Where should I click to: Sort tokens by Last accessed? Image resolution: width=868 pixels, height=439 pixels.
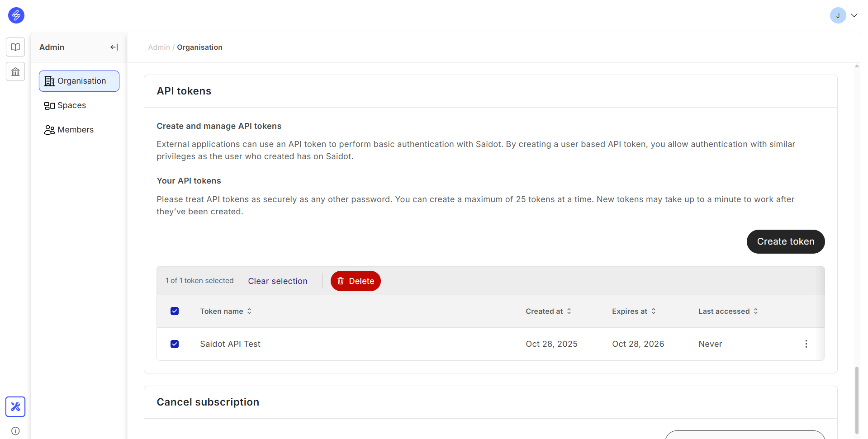(x=728, y=311)
